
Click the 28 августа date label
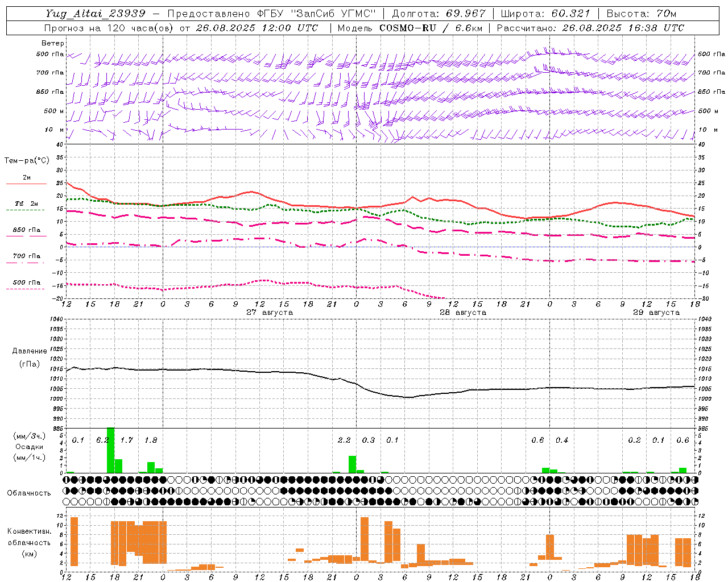(x=463, y=313)
